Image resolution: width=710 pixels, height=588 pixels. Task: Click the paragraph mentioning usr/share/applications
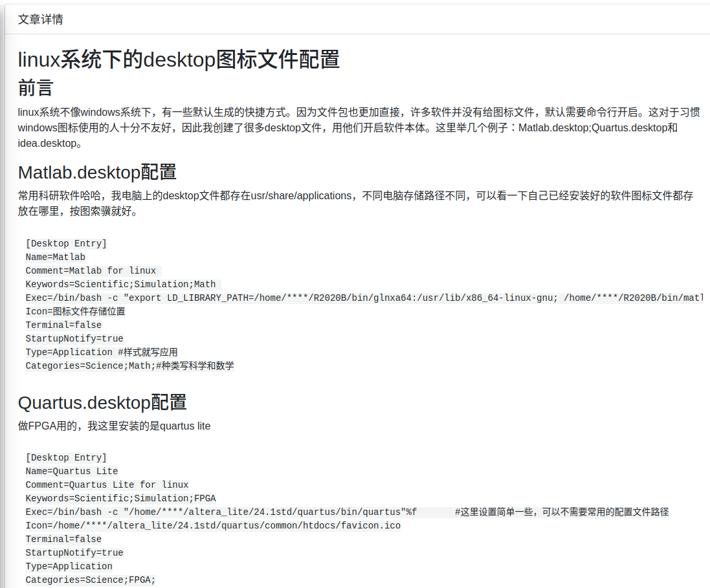355,203
